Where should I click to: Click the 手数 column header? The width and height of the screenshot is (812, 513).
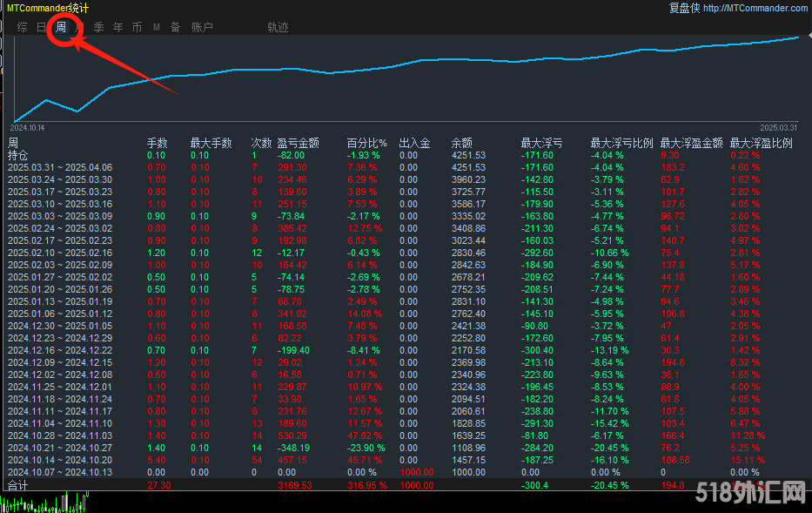tap(157, 143)
